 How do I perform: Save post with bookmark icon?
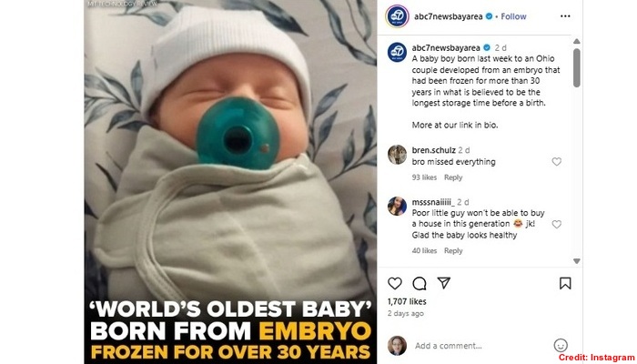coord(565,283)
